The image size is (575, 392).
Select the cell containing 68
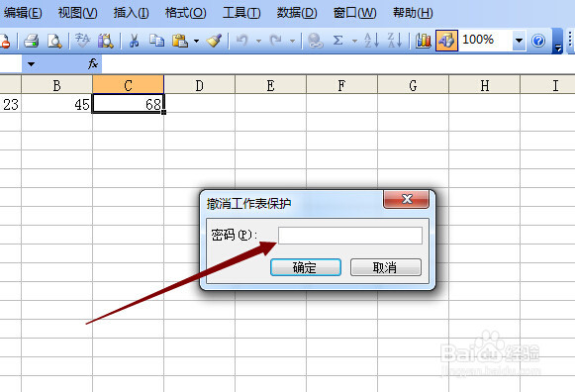[128, 104]
